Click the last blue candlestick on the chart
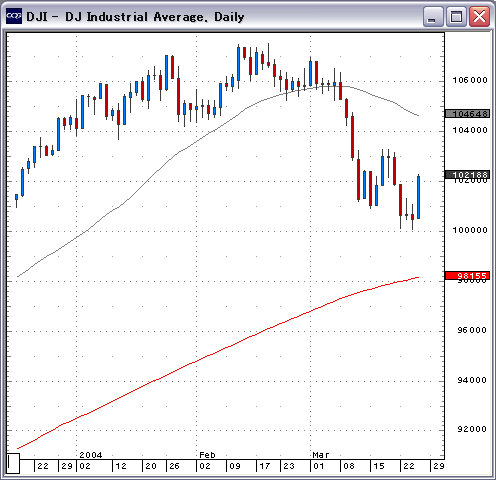The width and height of the screenshot is (496, 480). (418, 197)
